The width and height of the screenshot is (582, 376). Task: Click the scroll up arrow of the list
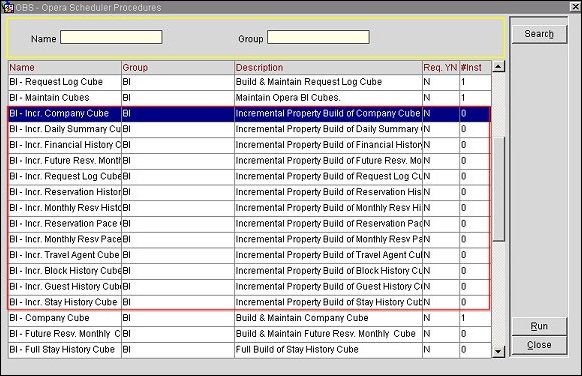tap(498, 67)
